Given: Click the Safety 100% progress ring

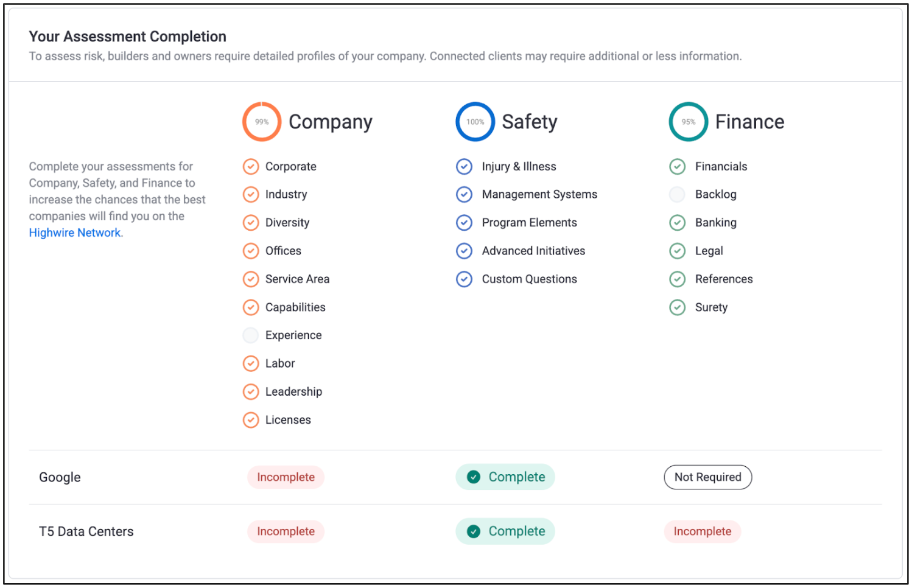Looking at the screenshot, I should coord(475,122).
